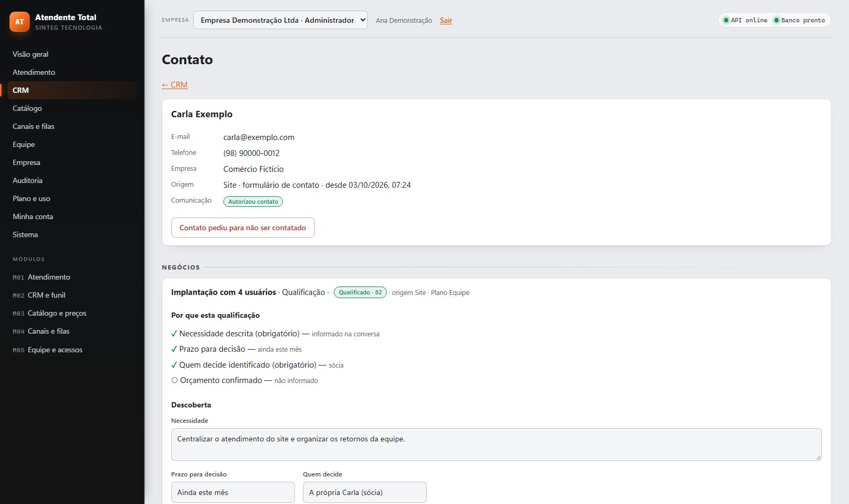Click Contato pediu para não ser contatado
849x504 pixels.
tap(243, 228)
